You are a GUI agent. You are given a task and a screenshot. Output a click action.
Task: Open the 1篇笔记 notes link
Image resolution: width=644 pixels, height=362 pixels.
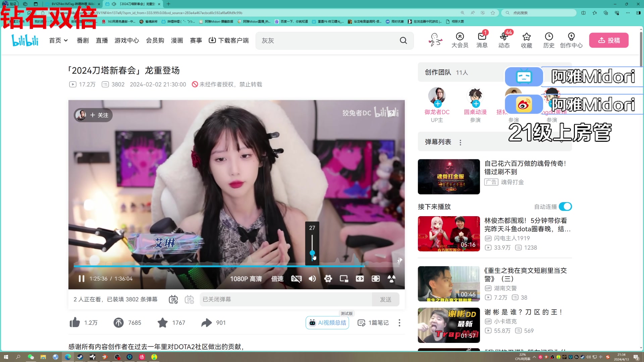click(x=373, y=322)
